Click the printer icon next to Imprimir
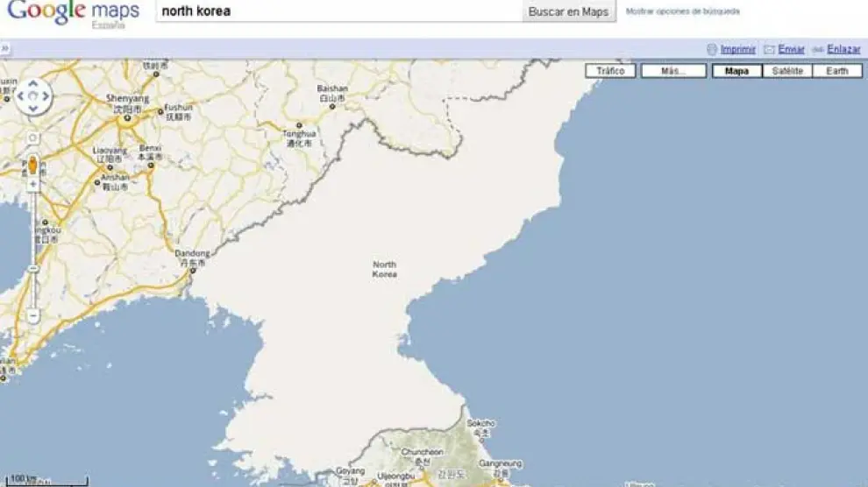 coord(712,50)
